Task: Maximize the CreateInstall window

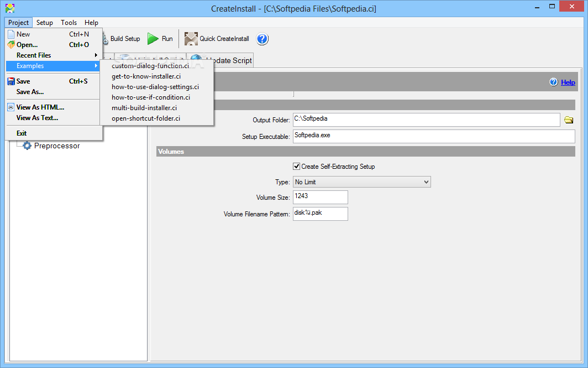Action: (552, 7)
